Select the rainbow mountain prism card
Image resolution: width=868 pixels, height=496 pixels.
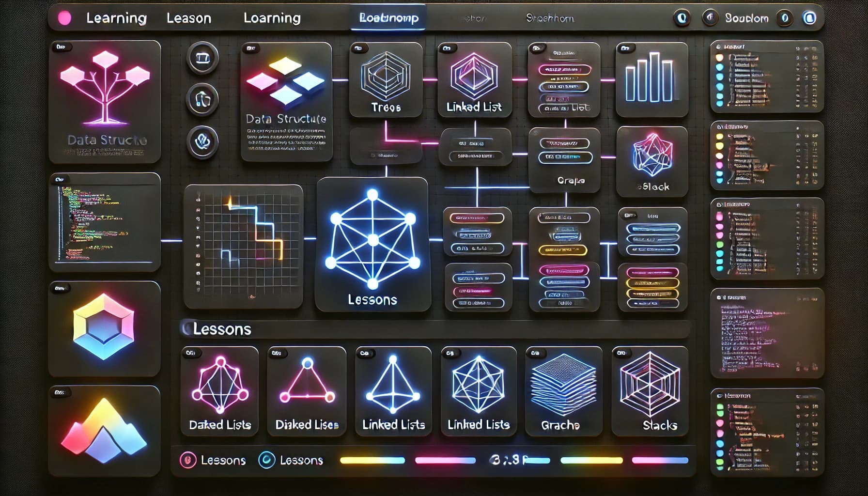pyautogui.click(x=105, y=430)
